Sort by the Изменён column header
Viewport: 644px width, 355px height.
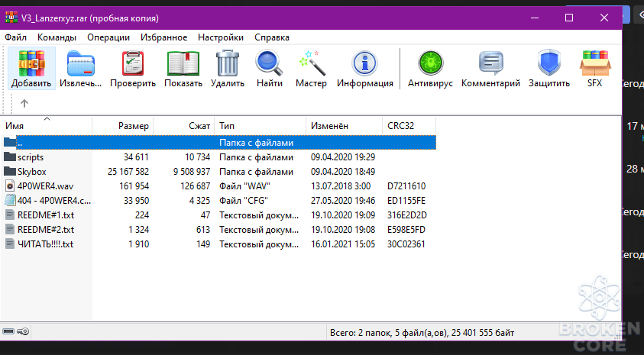pos(345,126)
